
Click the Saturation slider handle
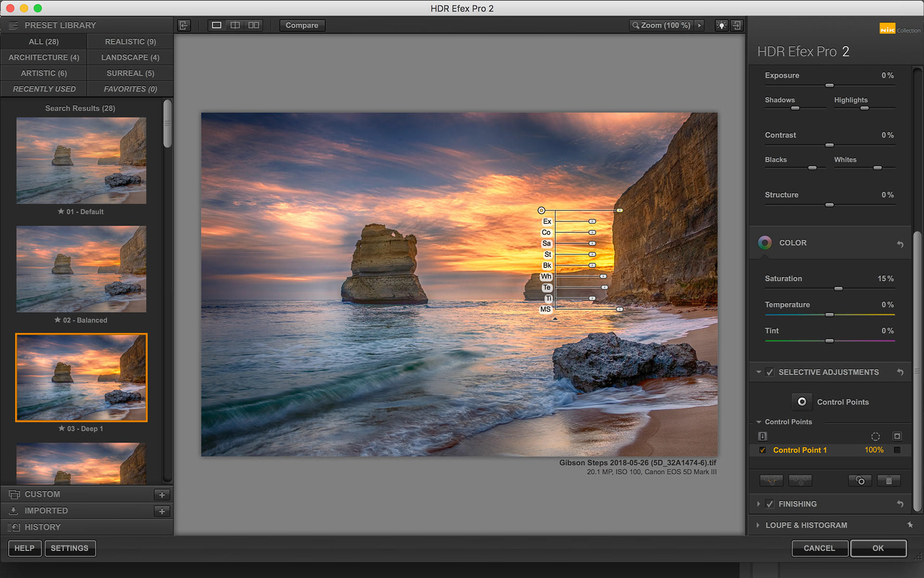(x=838, y=289)
